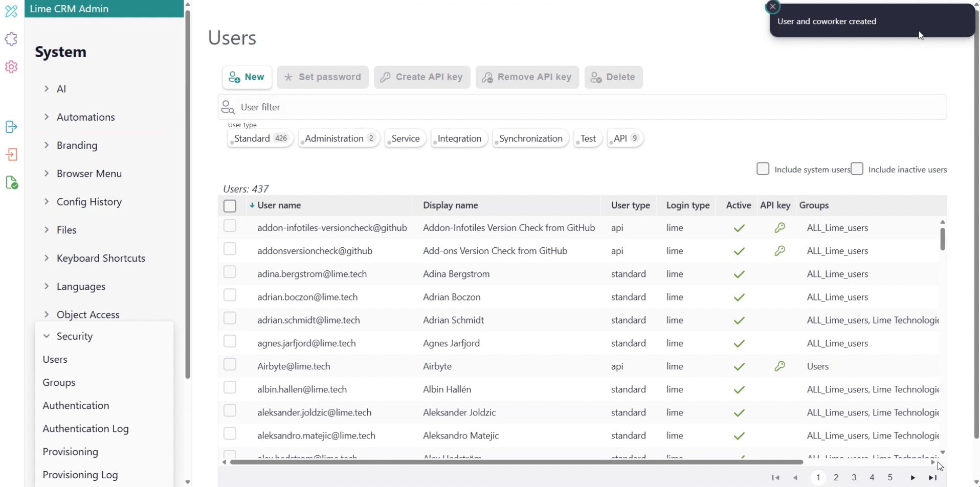Open the Provisioning Log page
The width and height of the screenshot is (980, 487).
pyautogui.click(x=80, y=475)
